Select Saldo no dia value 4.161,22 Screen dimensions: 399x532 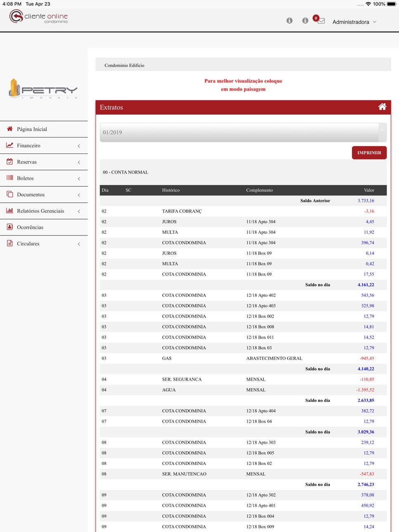366,285
